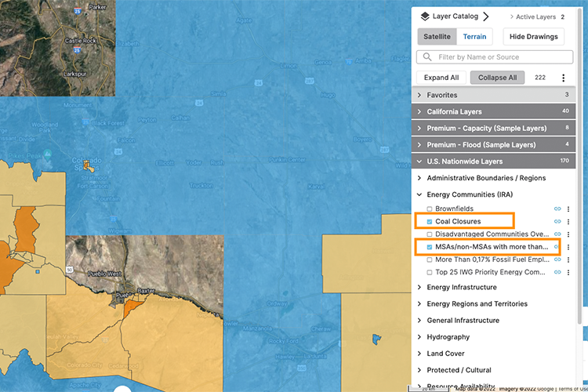Click link icon for Disadvantaged Communities layer
Viewport: 588px width, 392px height.
pyautogui.click(x=557, y=234)
